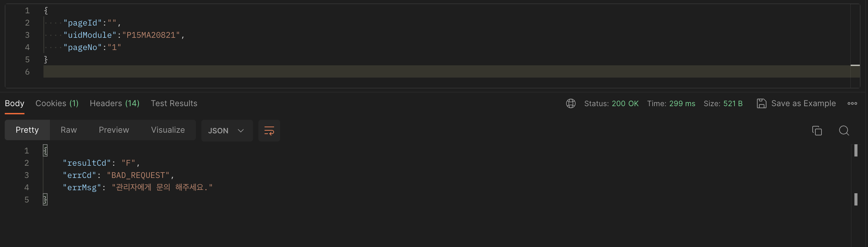
Task: Toggle word wrap in the response viewer
Action: pos(269,131)
